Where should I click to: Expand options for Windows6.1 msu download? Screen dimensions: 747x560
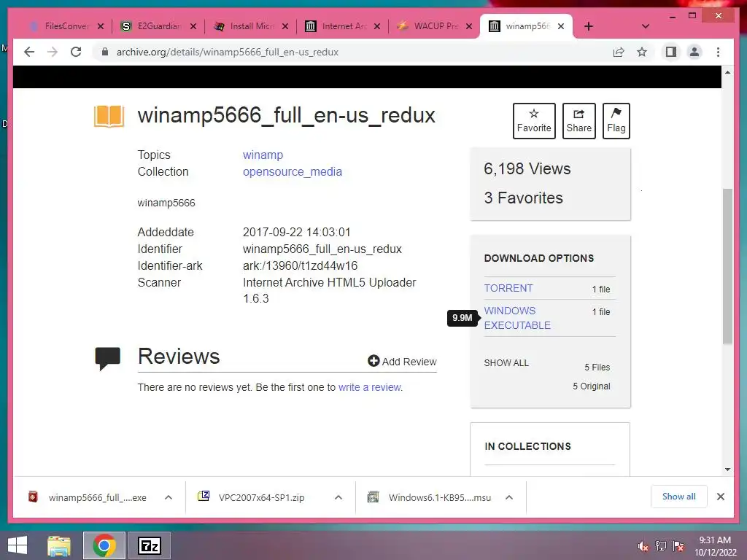pyautogui.click(x=508, y=497)
